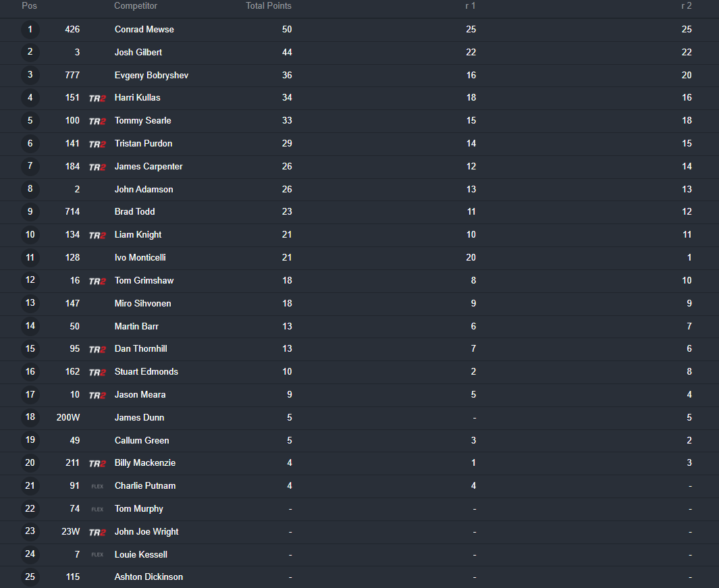Open competitor Ashton Dickinson

point(149,577)
